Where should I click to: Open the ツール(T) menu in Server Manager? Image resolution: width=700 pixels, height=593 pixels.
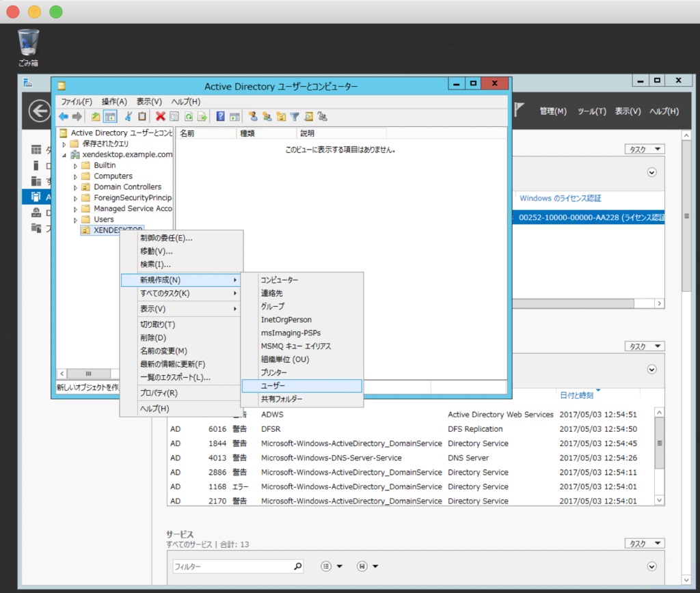592,111
